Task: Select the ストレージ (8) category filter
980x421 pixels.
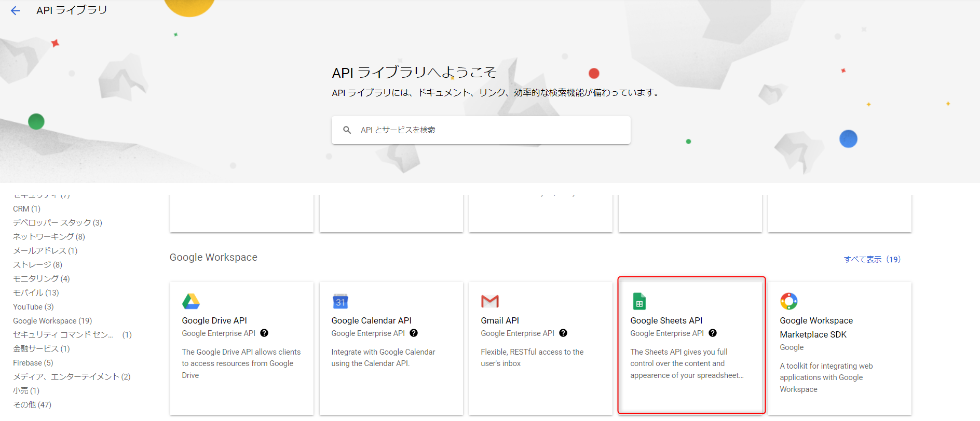Action: pyautogui.click(x=37, y=265)
